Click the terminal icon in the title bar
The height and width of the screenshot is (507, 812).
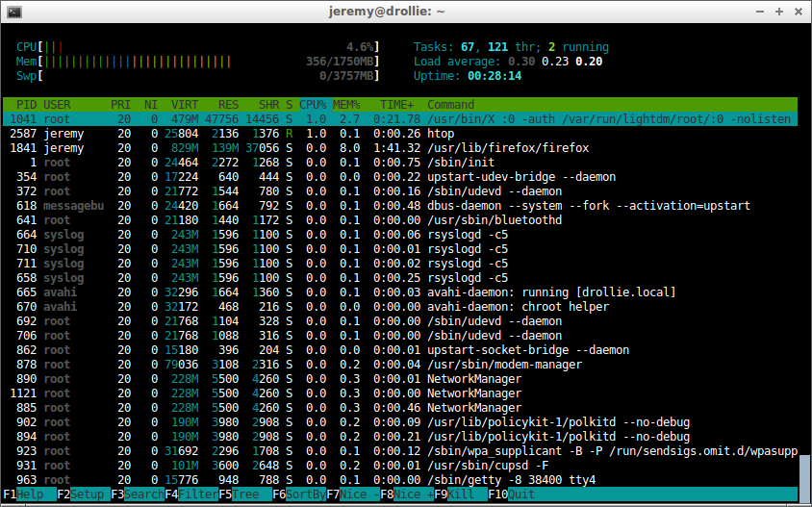(x=14, y=12)
